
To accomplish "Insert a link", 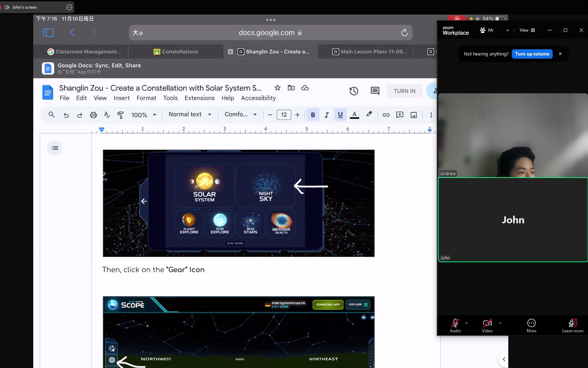I will click(x=386, y=115).
